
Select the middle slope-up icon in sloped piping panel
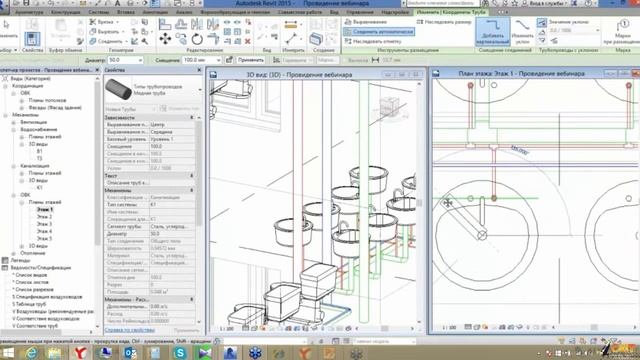542,32
